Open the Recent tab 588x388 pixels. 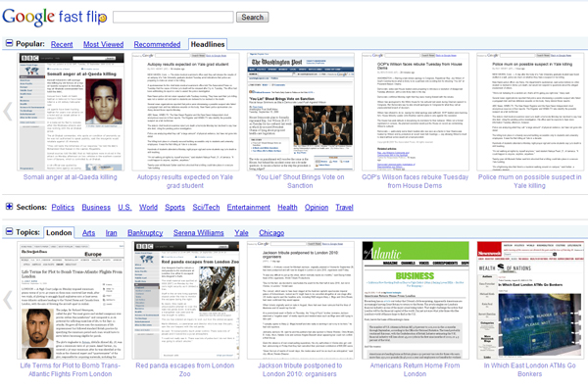click(x=62, y=44)
